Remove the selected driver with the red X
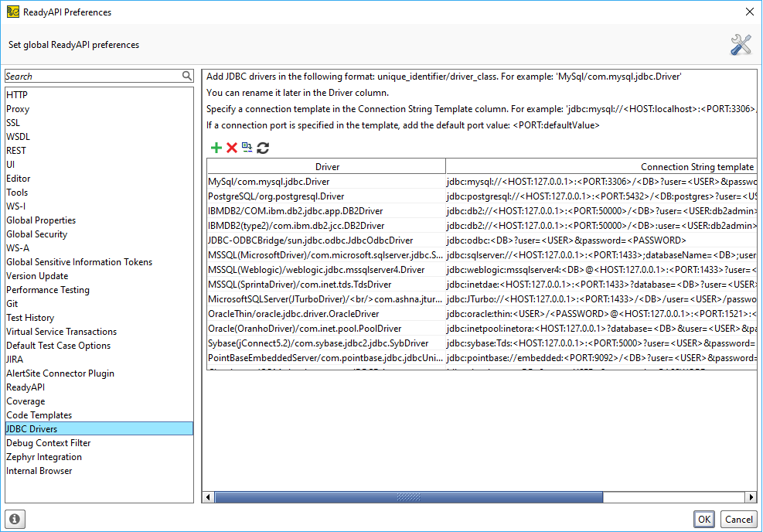The height and width of the screenshot is (532, 763). click(x=232, y=148)
